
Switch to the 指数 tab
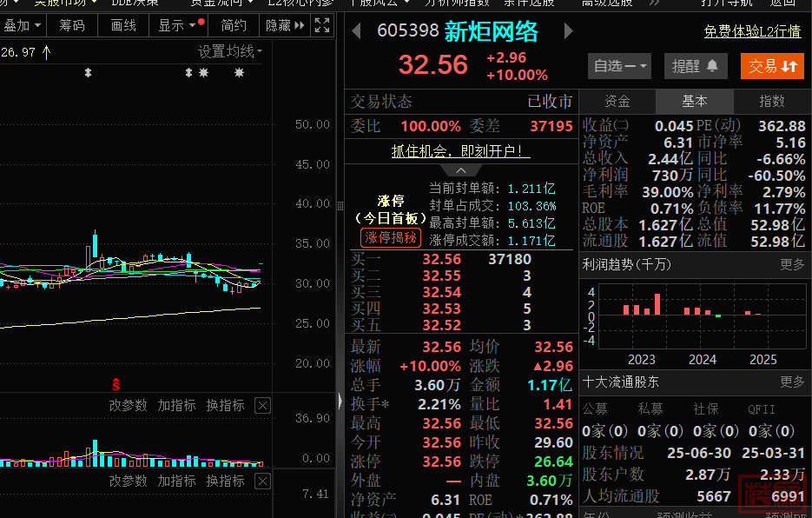coord(772,101)
